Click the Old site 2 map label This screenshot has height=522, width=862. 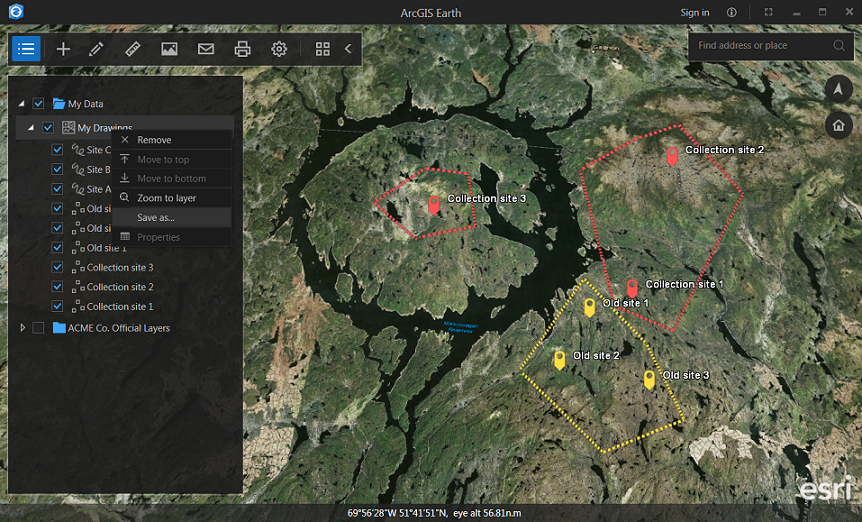pos(596,356)
